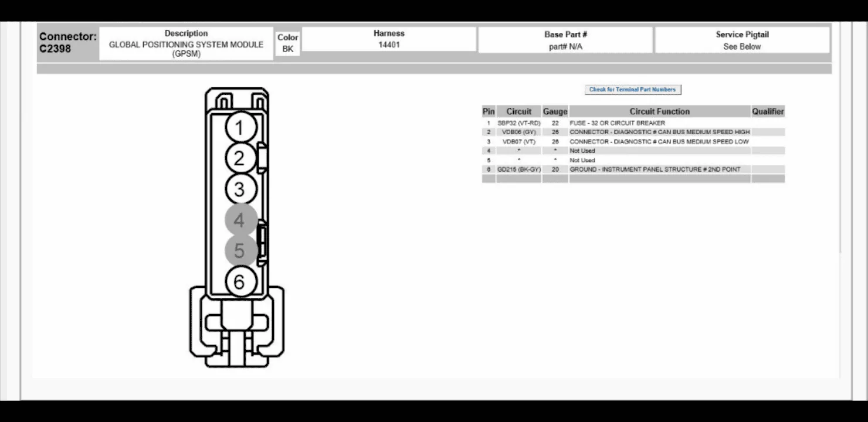Select greyed pin 5 circle in diagram

tap(239, 251)
